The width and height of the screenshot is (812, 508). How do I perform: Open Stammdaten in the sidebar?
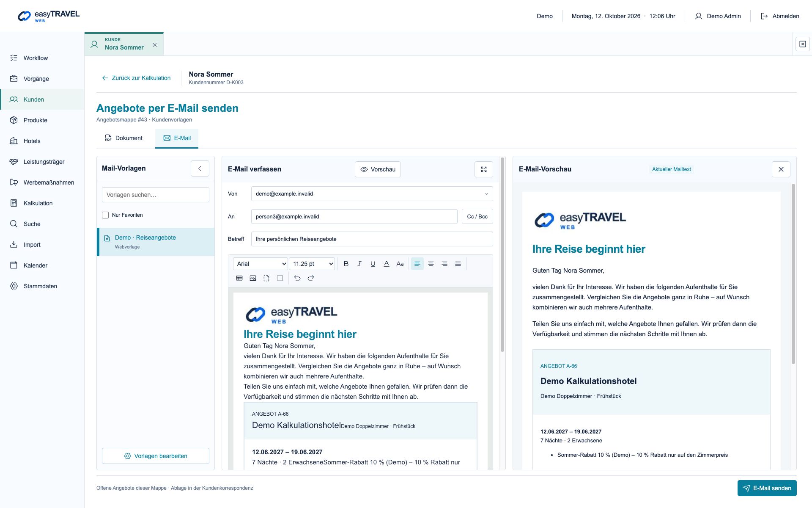coord(42,286)
